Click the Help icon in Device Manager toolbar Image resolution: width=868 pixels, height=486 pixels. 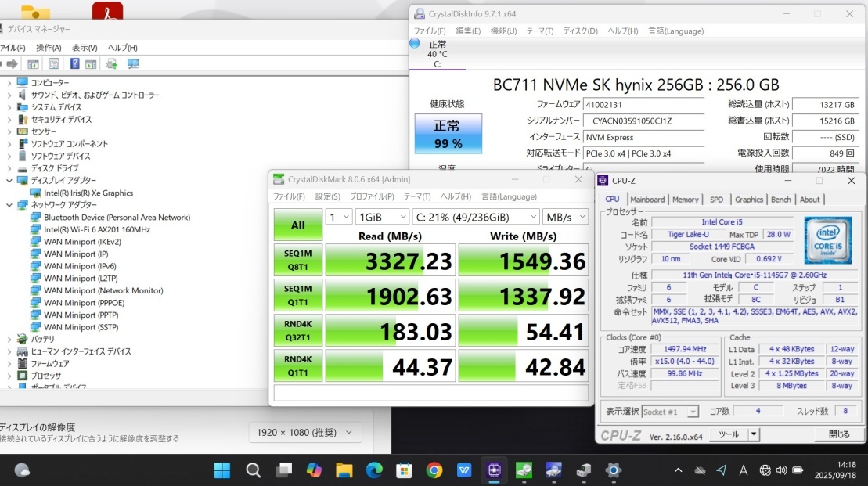point(74,64)
